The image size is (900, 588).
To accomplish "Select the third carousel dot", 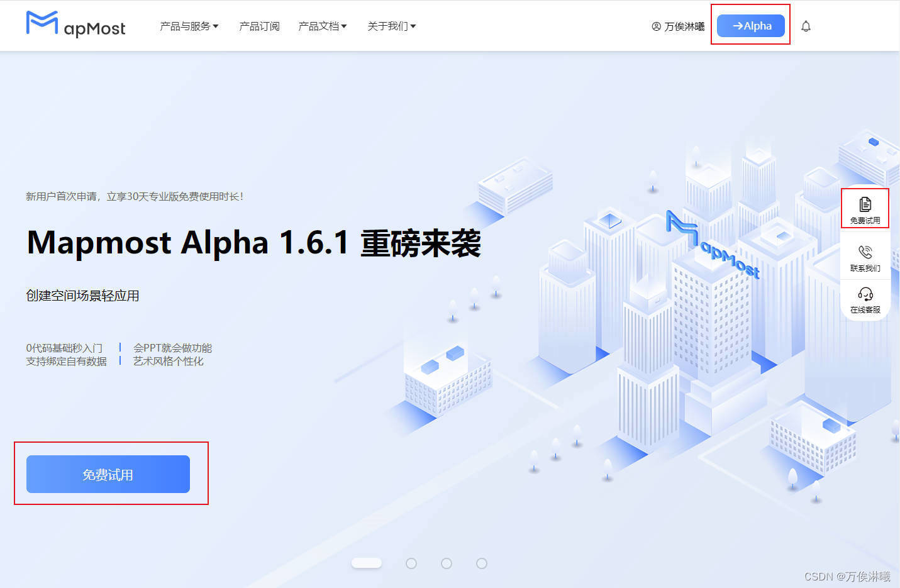I will click(x=447, y=563).
